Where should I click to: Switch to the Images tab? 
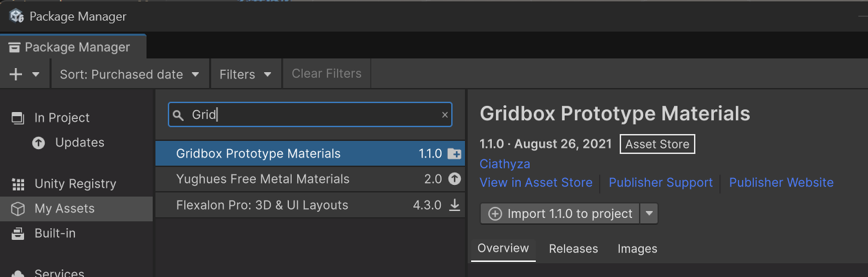coord(637,249)
